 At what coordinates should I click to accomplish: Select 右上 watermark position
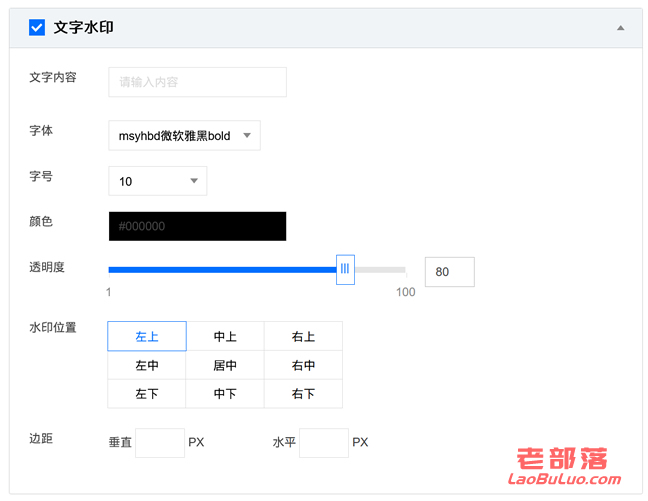coord(303,336)
